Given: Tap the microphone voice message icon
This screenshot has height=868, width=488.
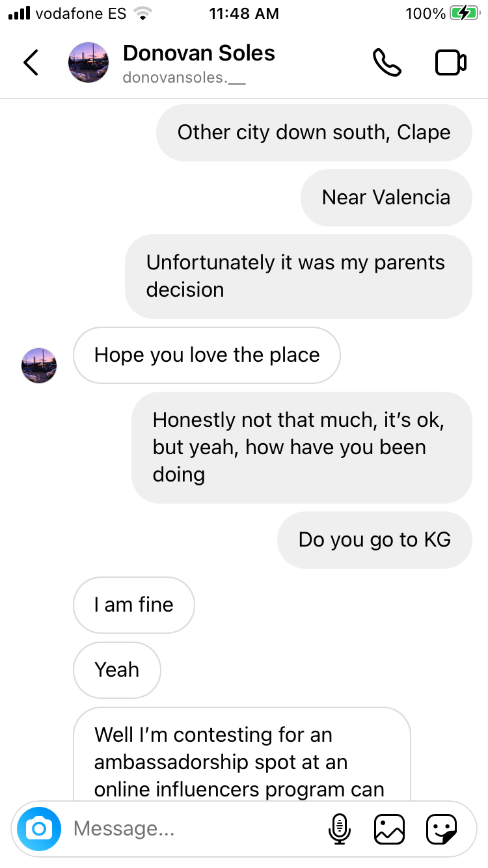Looking at the screenshot, I should tap(339, 829).
